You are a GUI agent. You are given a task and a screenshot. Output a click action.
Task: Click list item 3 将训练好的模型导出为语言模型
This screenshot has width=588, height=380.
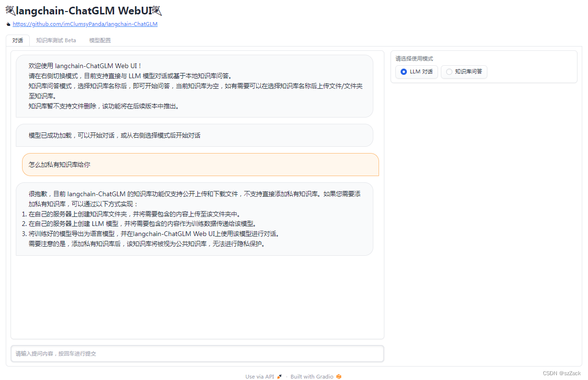pos(154,234)
